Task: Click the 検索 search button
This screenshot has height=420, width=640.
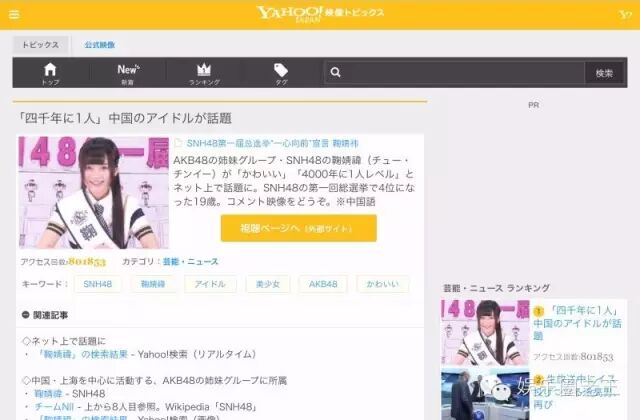Action: pos(604,73)
